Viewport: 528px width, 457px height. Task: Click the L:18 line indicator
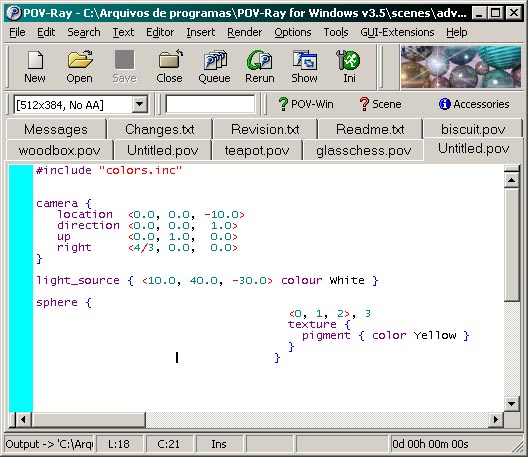click(120, 444)
